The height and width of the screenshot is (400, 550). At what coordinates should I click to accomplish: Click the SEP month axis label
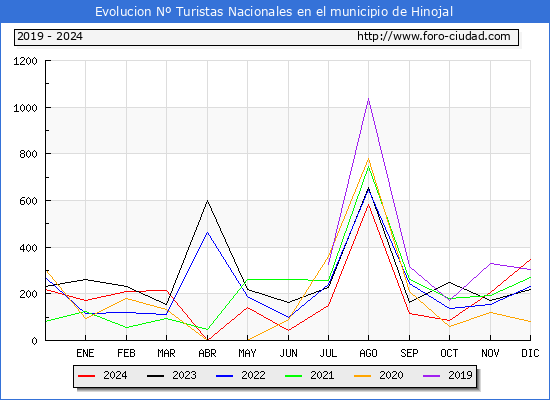[x=409, y=353]
